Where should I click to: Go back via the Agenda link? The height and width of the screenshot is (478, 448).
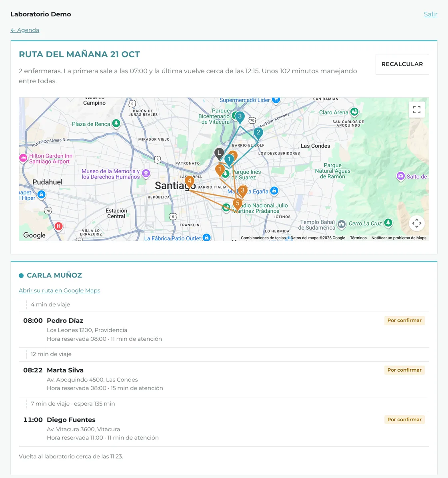click(25, 30)
